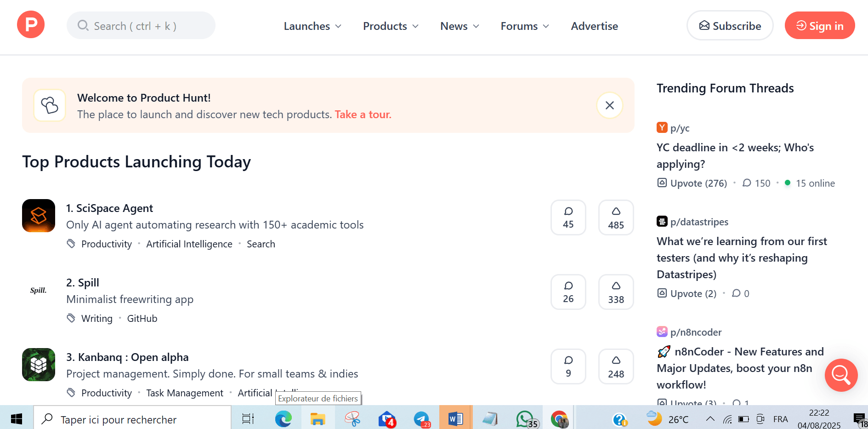Expand the Launches menu
Image resolution: width=868 pixels, height=429 pixels.
(x=312, y=26)
